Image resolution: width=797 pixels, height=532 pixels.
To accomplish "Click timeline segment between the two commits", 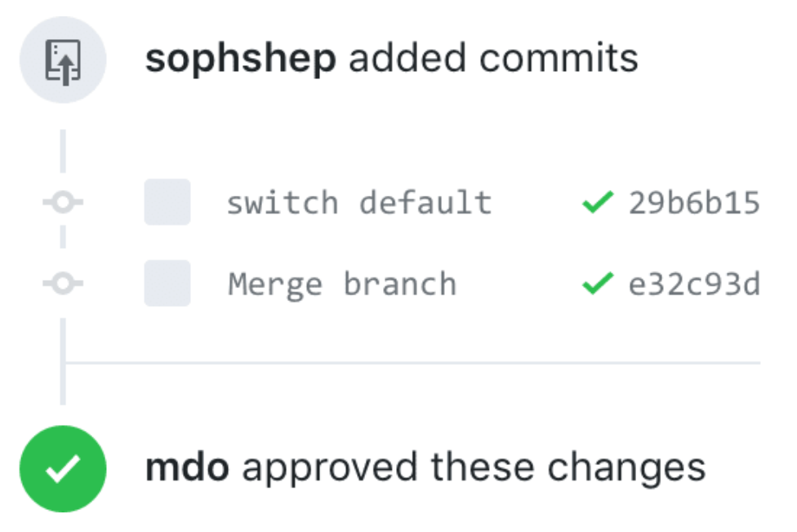I will pyautogui.click(x=63, y=237).
